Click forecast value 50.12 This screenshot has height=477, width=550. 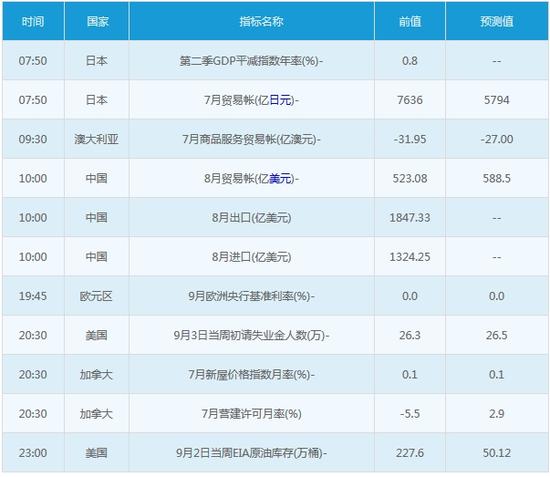coord(497,453)
